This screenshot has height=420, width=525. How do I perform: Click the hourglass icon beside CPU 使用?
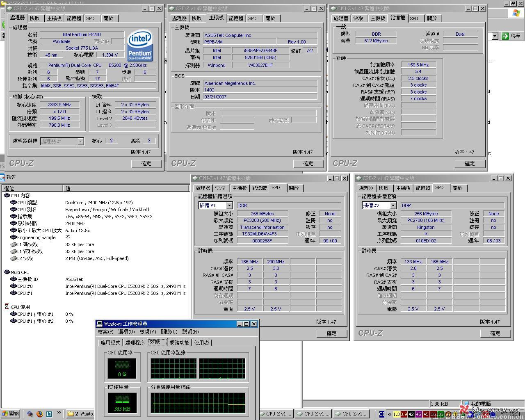pyautogui.click(x=7, y=307)
